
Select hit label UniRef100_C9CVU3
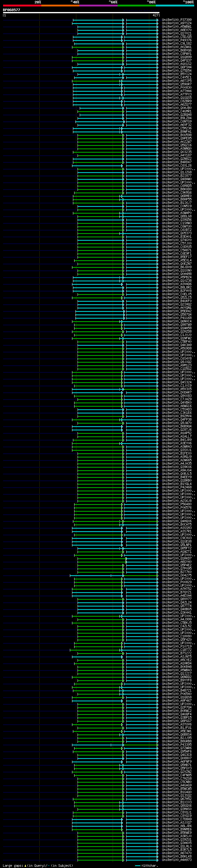(x=177, y=538)
